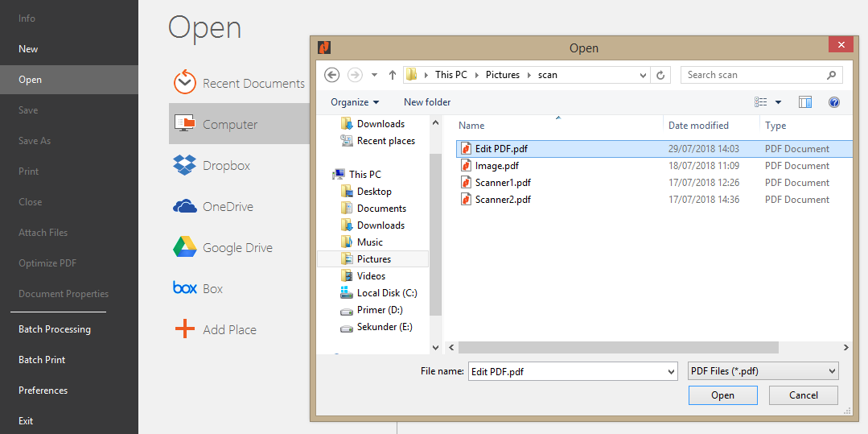Click the Dropbox logo icon
The height and width of the screenshot is (434, 868).
coord(184,164)
